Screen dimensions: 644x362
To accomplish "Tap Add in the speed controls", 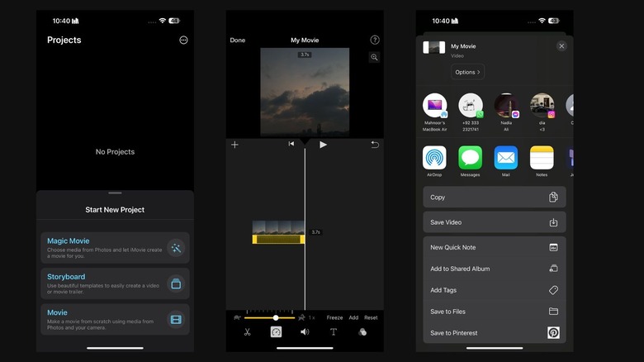I will pyautogui.click(x=353, y=317).
